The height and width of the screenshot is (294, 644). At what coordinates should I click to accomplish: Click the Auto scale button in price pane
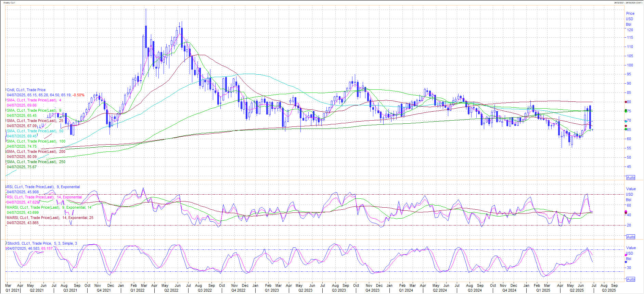coord(631,177)
